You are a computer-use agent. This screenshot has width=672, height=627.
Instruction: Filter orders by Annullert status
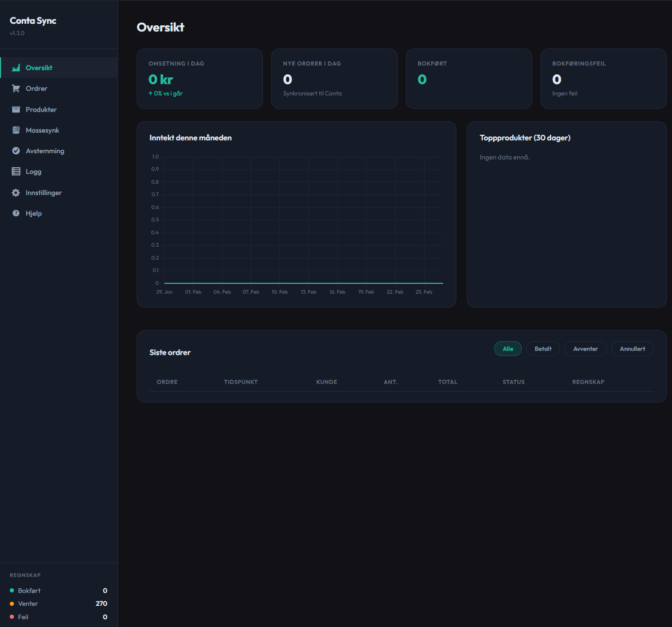point(632,349)
